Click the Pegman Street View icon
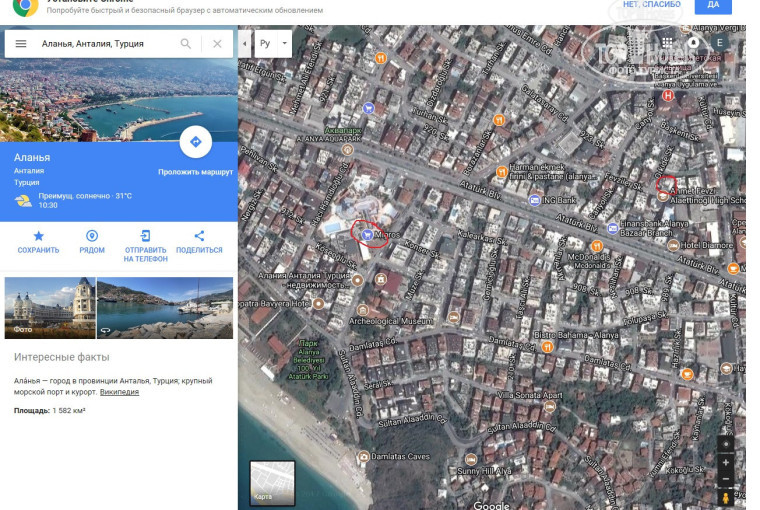 (x=725, y=497)
